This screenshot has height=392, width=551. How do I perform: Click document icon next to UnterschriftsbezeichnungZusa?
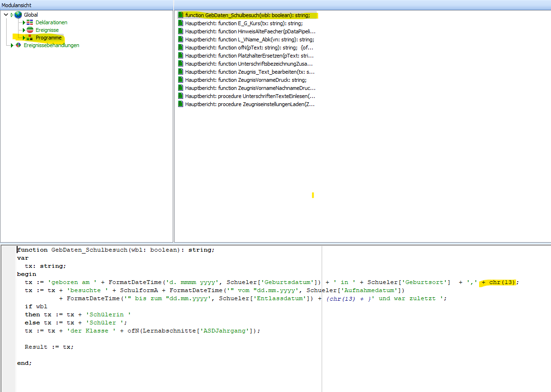click(x=181, y=64)
